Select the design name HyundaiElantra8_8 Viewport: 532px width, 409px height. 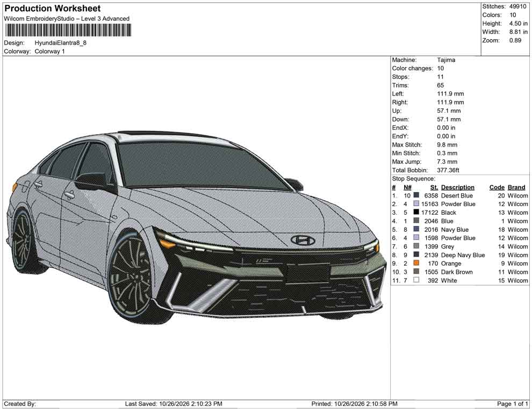(60, 43)
